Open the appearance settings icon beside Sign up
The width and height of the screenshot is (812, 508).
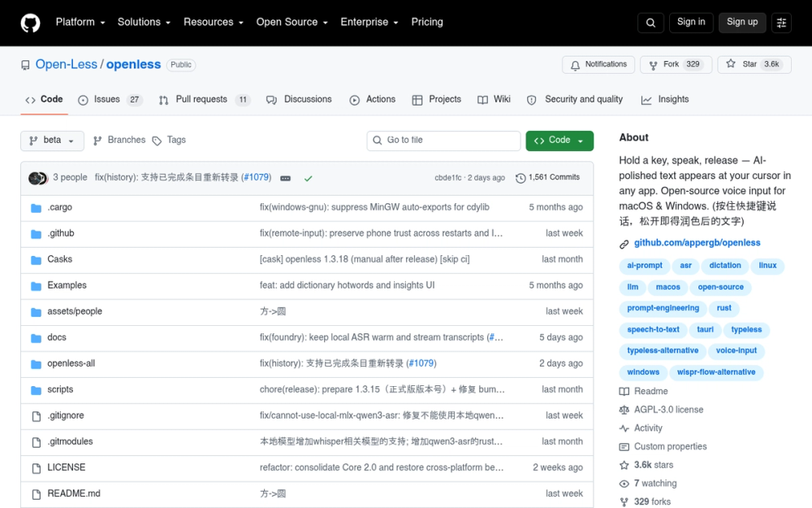pos(781,23)
